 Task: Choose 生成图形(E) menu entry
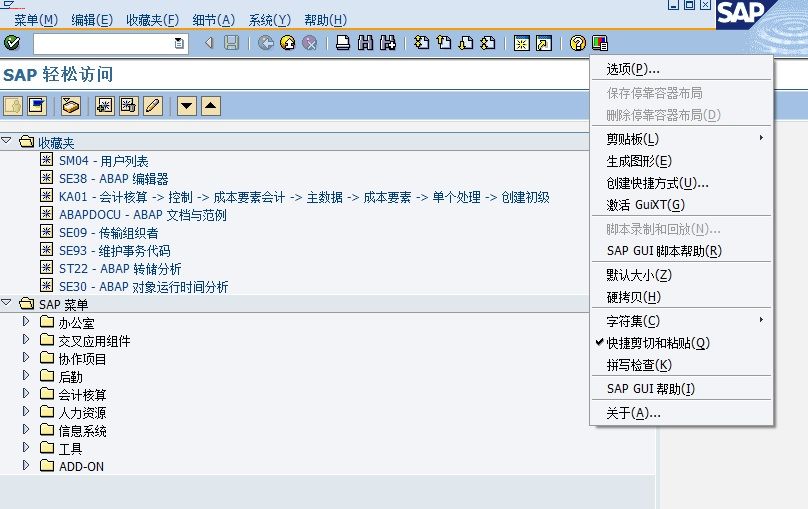tap(681, 161)
